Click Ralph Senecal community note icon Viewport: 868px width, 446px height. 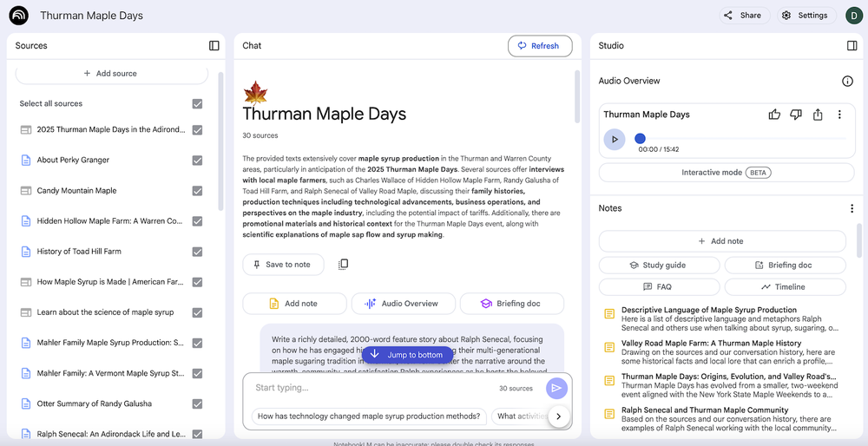tap(609, 414)
